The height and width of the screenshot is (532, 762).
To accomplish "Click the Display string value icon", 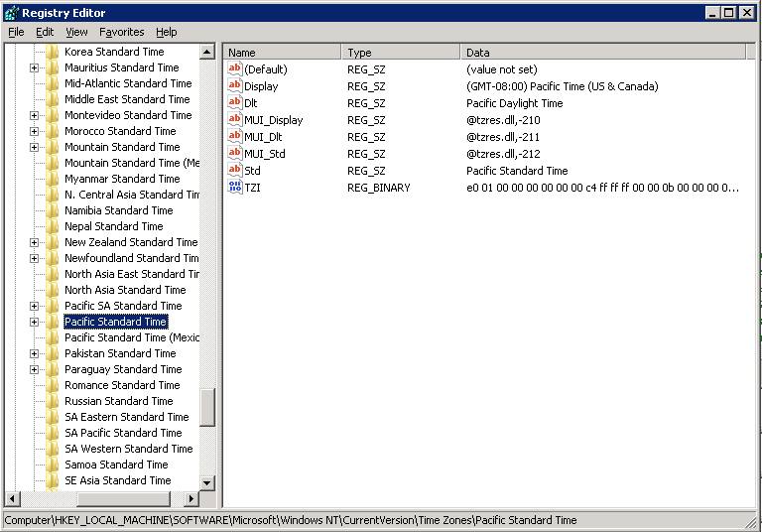I will [235, 85].
